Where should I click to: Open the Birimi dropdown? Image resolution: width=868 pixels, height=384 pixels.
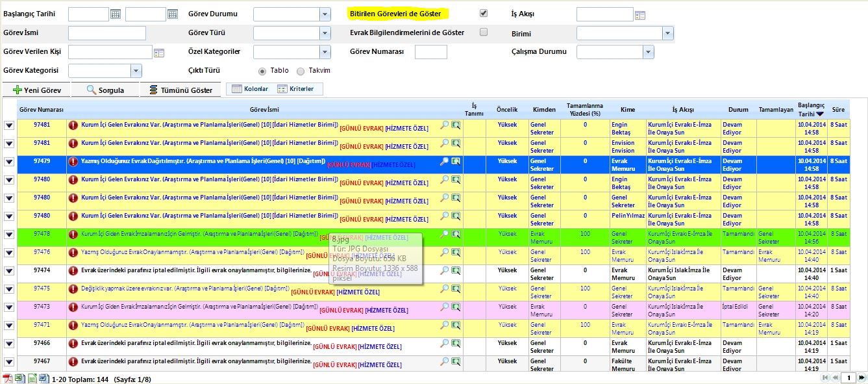(x=667, y=33)
